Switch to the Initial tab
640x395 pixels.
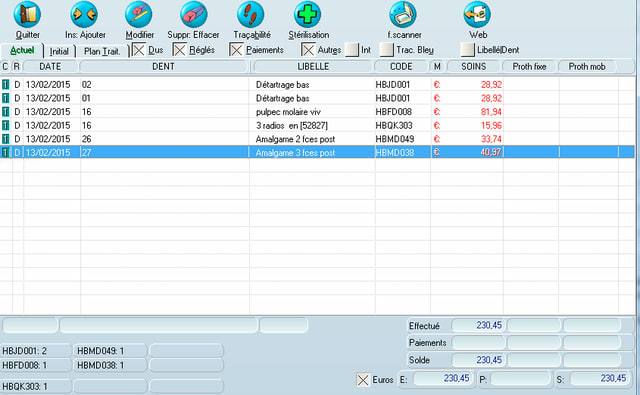pos(59,51)
